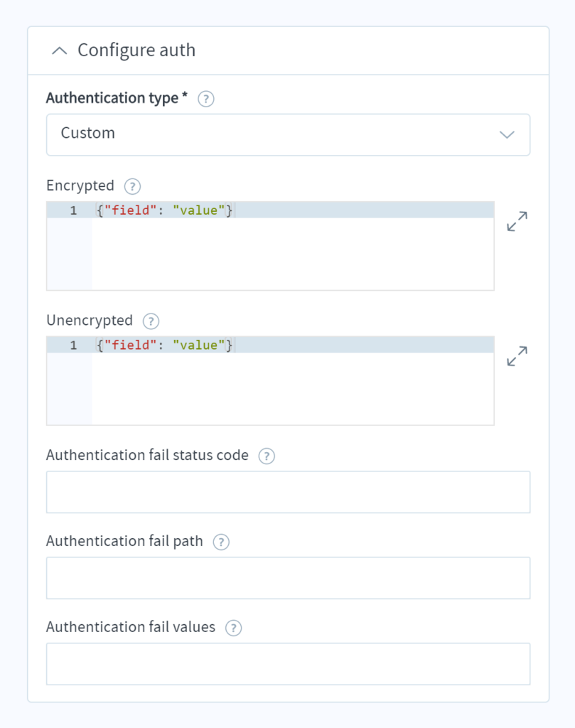The height and width of the screenshot is (728, 575).
Task: Click inside the Authentication fail values field
Action: tap(288, 663)
